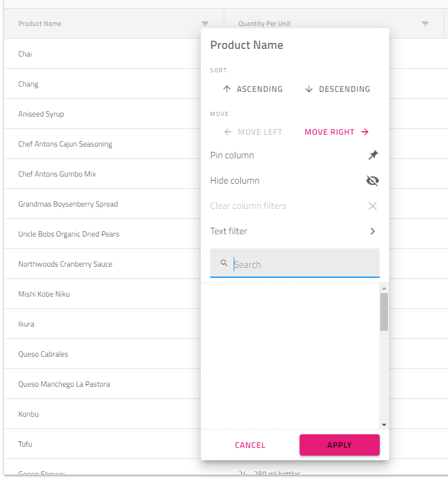Click the magnifier icon in search box
Viewport: 448px width, 482px height.
(224, 264)
